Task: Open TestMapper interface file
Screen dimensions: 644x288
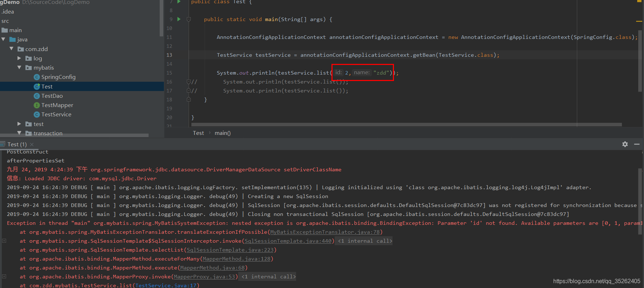Action: tap(57, 105)
